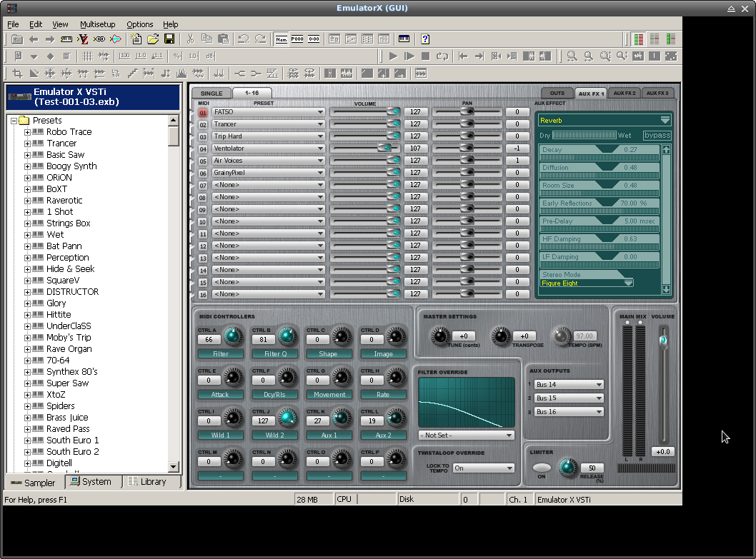This screenshot has height=559, width=756.
Task: Toggle the Limiter ON button
Action: [542, 468]
